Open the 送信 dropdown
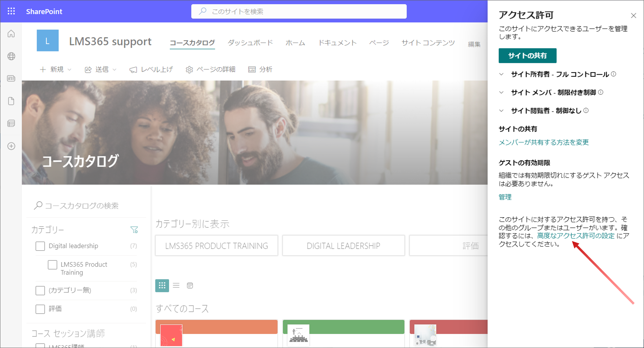644x348 pixels. tap(101, 69)
